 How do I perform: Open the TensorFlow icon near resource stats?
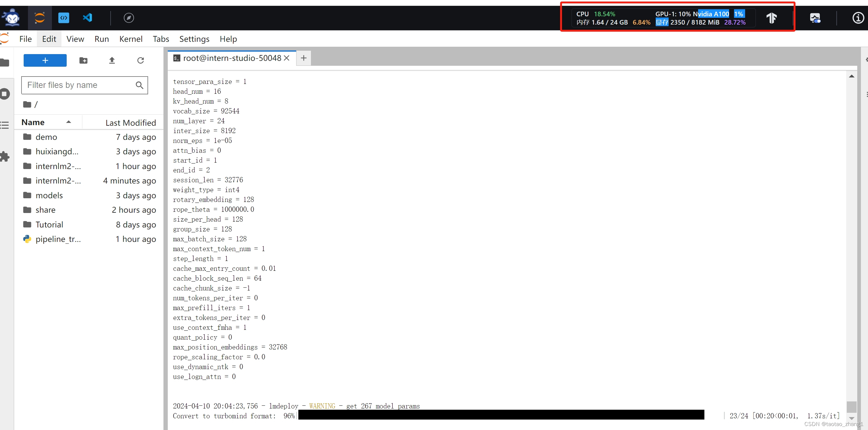pyautogui.click(x=772, y=18)
